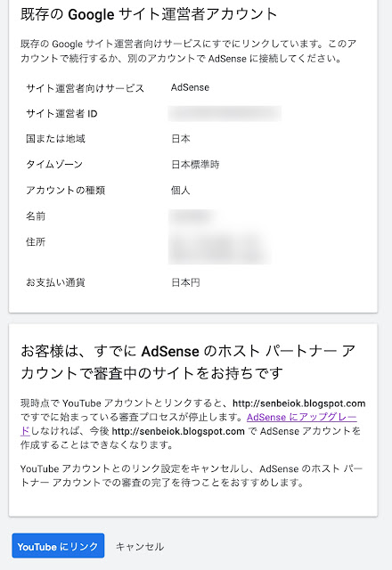
Task: Click the アカウントの種類 label
Action: click(x=65, y=190)
